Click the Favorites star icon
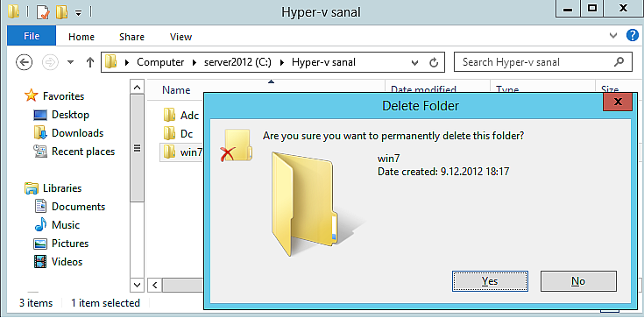Viewport: 644px width, 318px height. 32,95
